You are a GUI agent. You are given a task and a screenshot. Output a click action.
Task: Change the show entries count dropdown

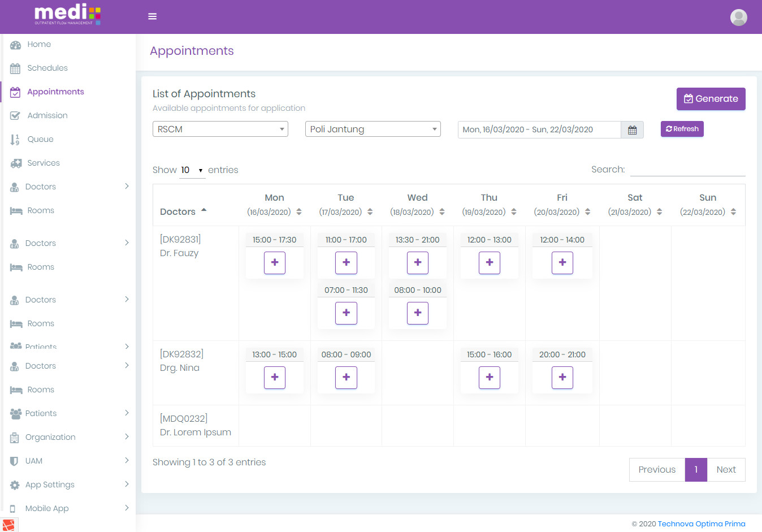pyautogui.click(x=192, y=170)
